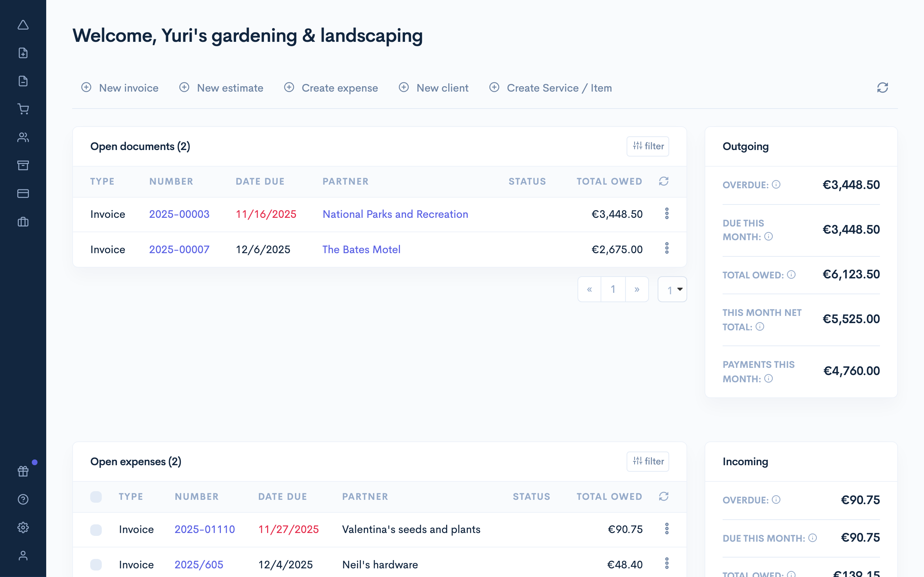
Task: Open settings gear in sidebar
Action: 23,527
